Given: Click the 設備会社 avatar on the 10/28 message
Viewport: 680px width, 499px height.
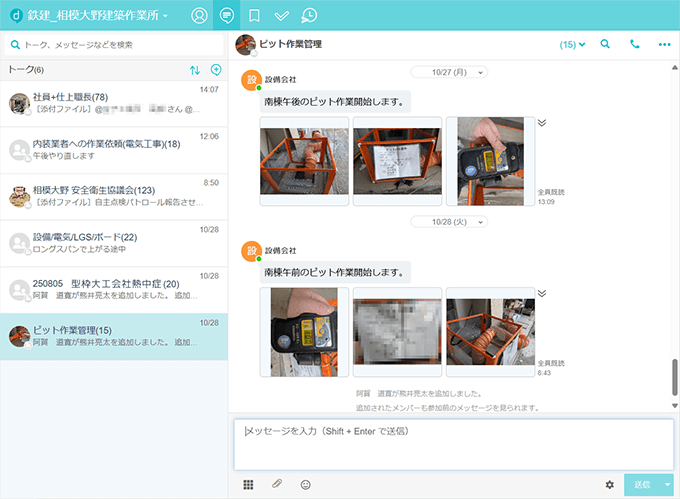Looking at the screenshot, I should pos(252,251).
